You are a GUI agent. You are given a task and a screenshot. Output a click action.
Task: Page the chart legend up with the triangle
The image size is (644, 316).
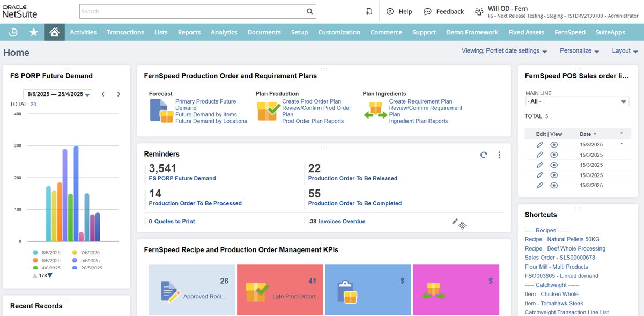pyautogui.click(x=35, y=276)
